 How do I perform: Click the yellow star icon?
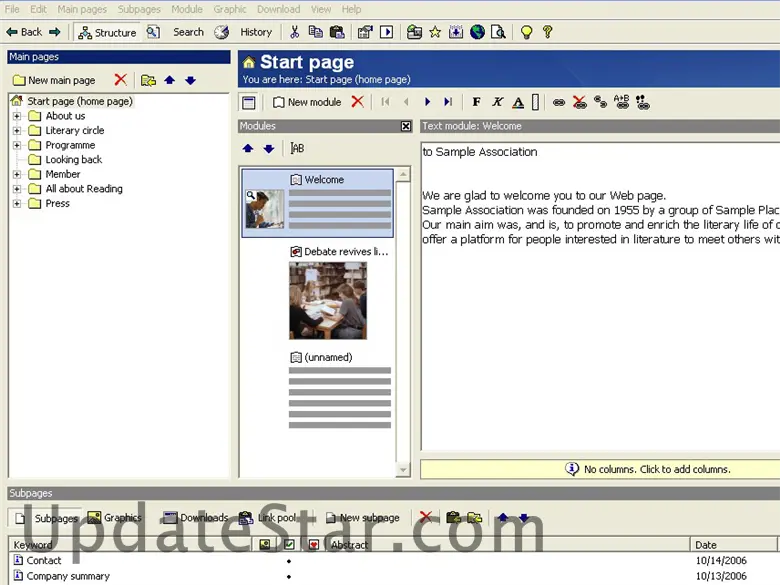[435, 32]
